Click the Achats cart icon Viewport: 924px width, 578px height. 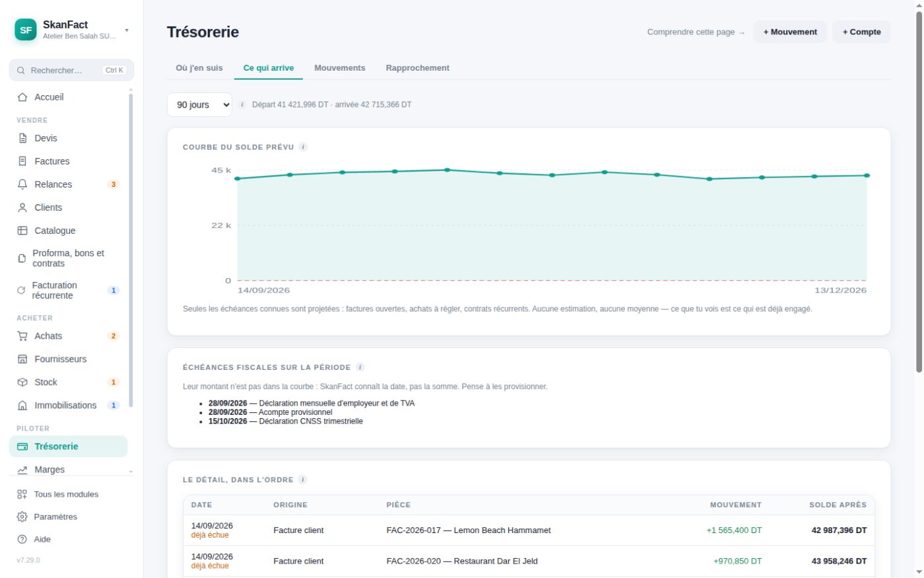[22, 336]
